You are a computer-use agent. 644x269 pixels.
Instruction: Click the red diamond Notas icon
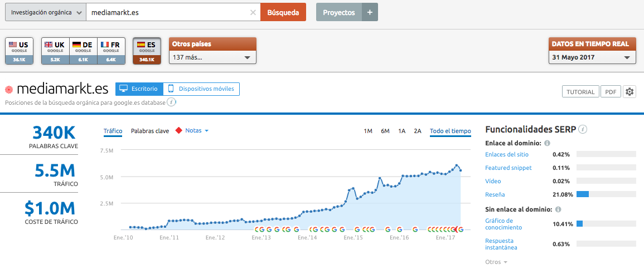(178, 130)
